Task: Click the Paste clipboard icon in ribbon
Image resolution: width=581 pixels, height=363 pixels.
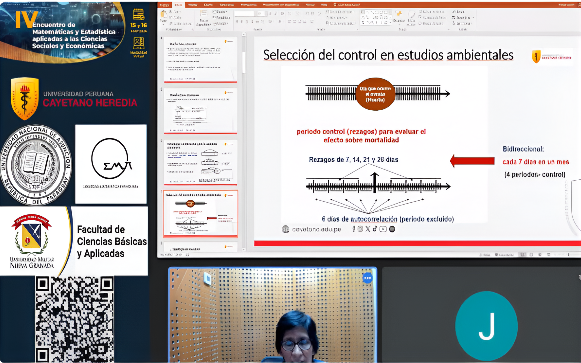Action: click(163, 14)
